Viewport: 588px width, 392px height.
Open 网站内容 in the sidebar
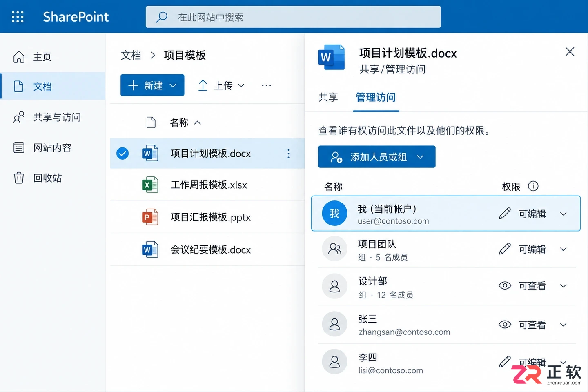(53, 147)
